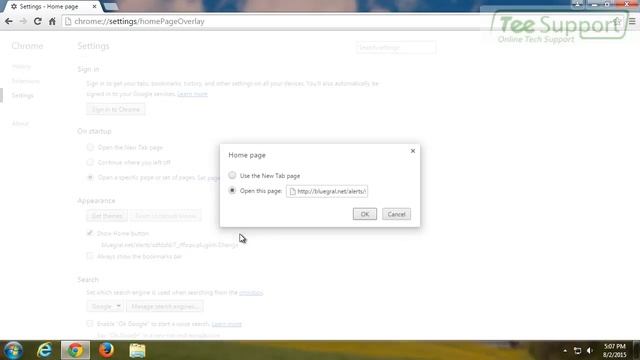Screen dimensions: 640x360
Task: Switch to Chrome in the taskbar
Action: [x=76, y=350]
